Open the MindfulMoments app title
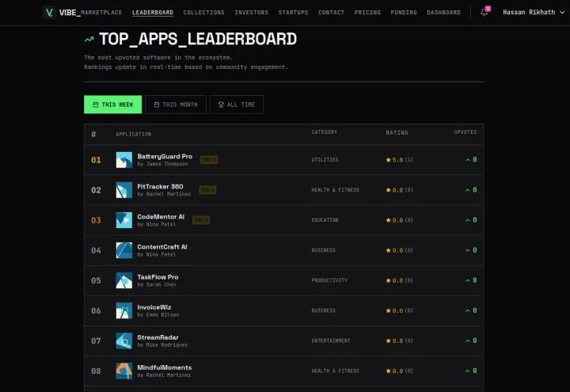Image resolution: width=570 pixels, height=392 pixels. 165,367
